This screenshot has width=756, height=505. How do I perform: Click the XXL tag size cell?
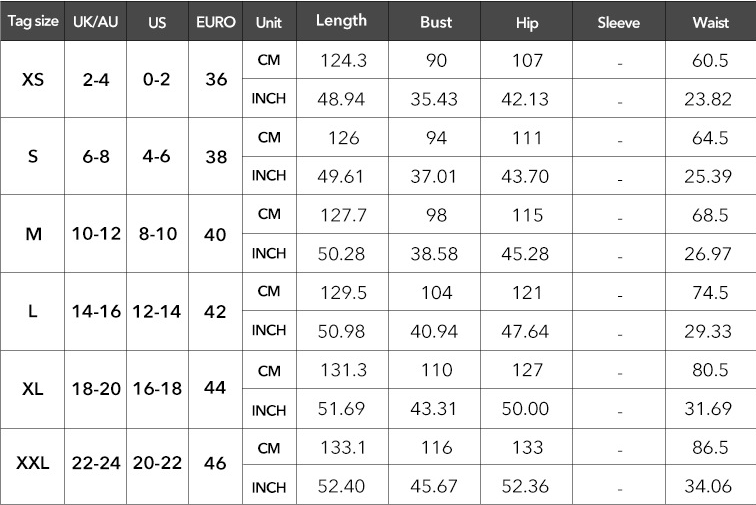tap(33, 463)
